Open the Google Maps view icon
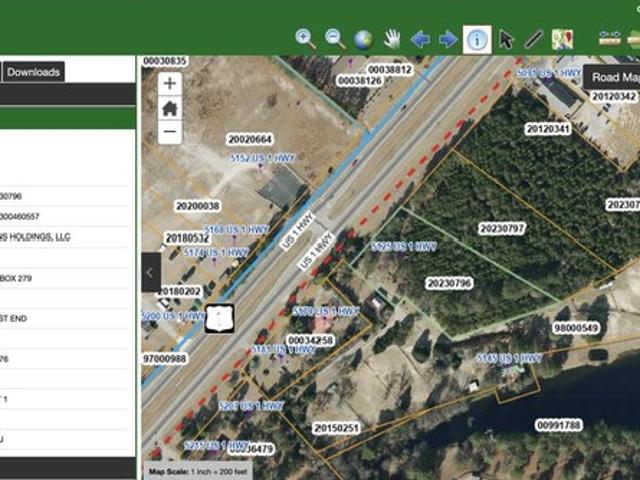The height and width of the screenshot is (480, 640). point(563,39)
